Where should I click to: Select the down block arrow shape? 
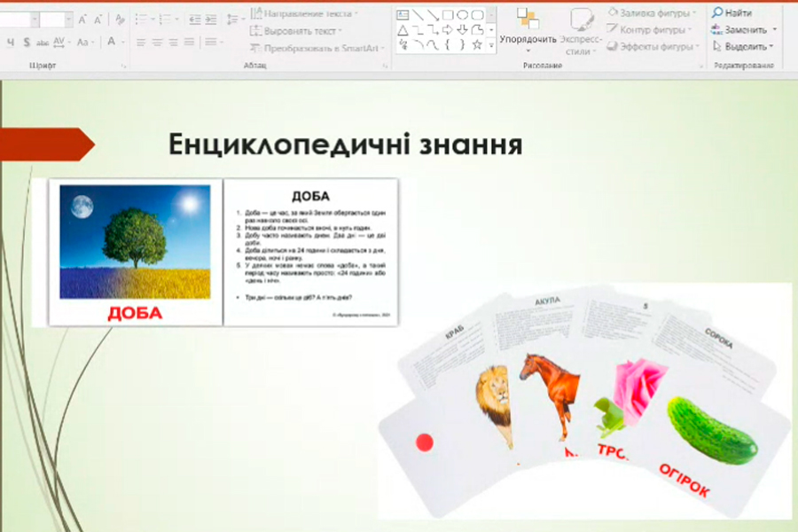462,30
